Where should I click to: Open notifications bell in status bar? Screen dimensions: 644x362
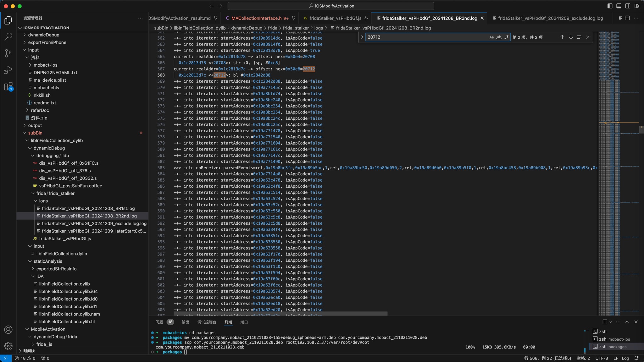636,358
